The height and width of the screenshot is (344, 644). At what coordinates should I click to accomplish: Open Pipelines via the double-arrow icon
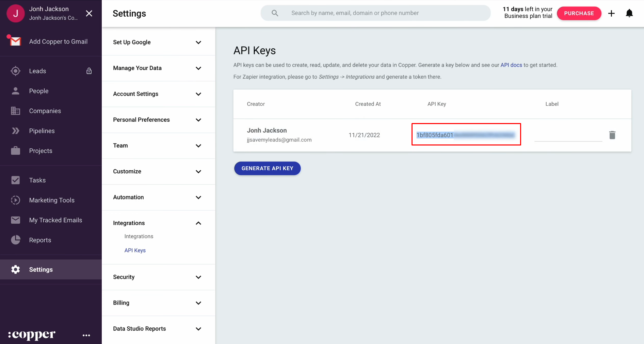pos(15,131)
